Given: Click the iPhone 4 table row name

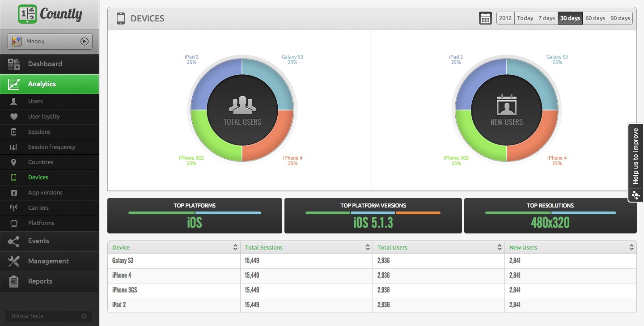Looking at the screenshot, I should pyautogui.click(x=122, y=275).
